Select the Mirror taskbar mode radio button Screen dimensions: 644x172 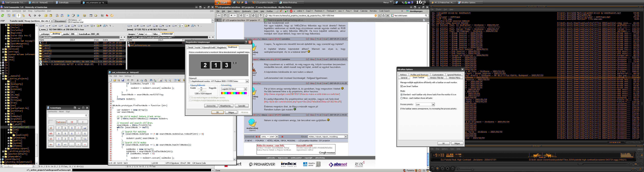tap(401, 98)
